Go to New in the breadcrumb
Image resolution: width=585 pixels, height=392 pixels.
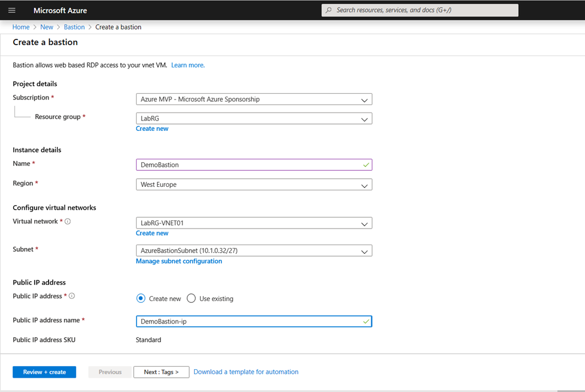click(47, 27)
